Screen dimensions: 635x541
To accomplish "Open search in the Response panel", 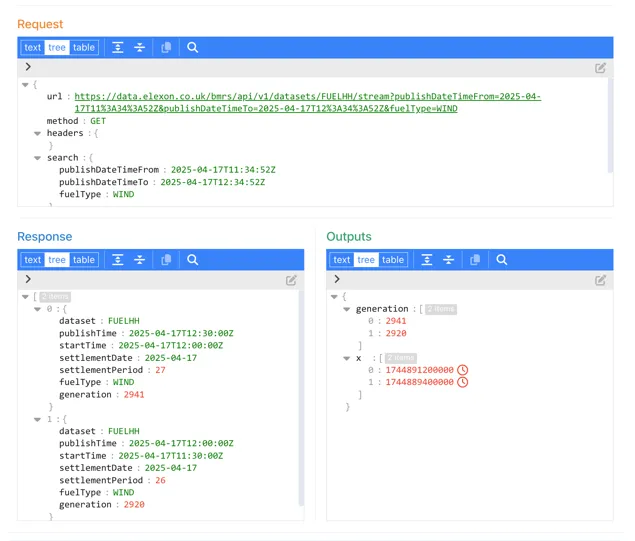I will pos(193,260).
